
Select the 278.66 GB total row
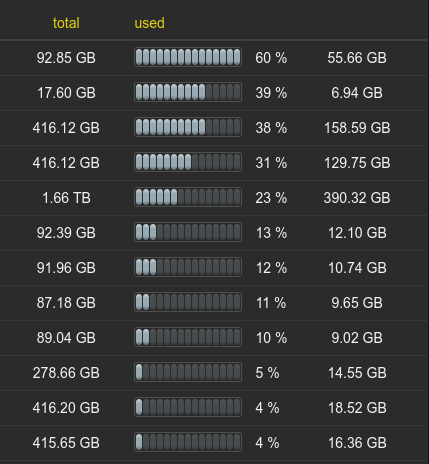(x=214, y=373)
